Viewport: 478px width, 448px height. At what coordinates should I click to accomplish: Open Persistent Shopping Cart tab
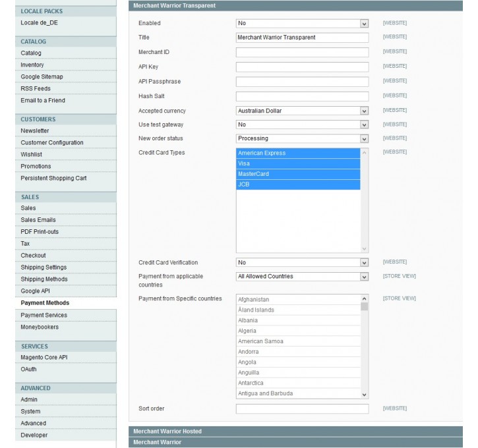click(x=65, y=178)
